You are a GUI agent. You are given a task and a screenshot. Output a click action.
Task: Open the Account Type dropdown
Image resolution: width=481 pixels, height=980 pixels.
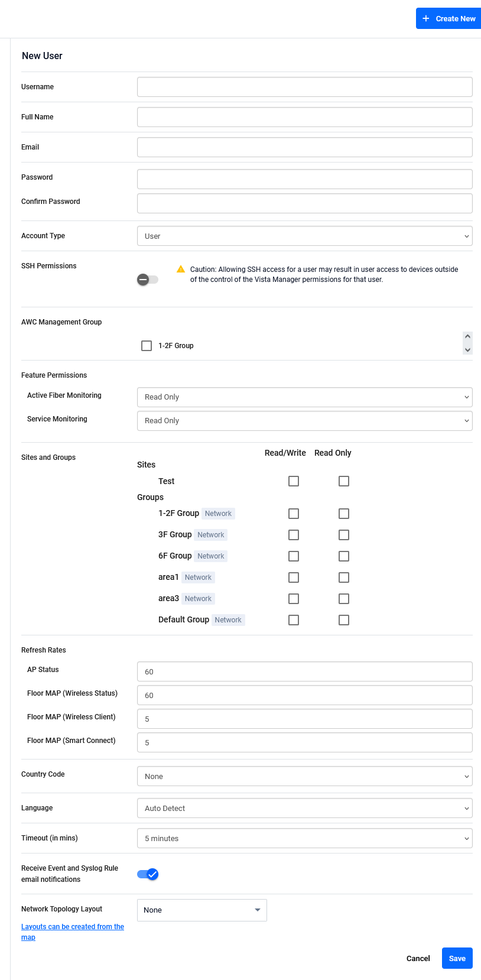point(304,236)
